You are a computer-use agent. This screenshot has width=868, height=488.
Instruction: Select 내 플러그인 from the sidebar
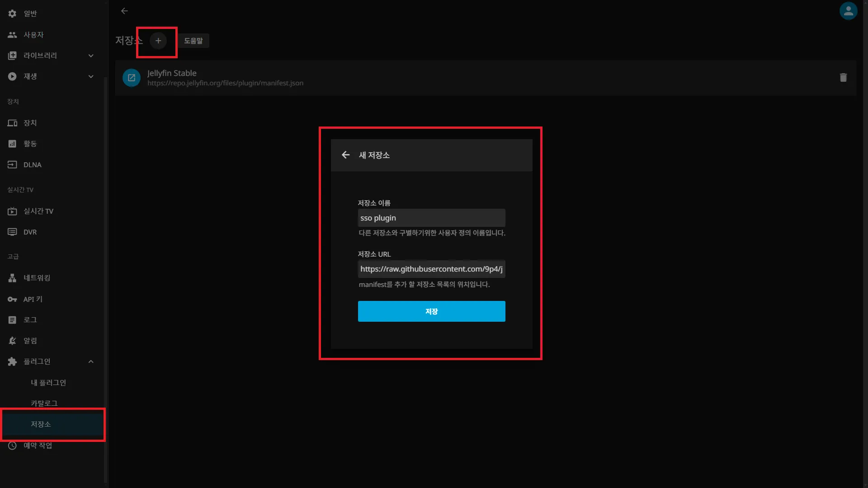coord(48,382)
